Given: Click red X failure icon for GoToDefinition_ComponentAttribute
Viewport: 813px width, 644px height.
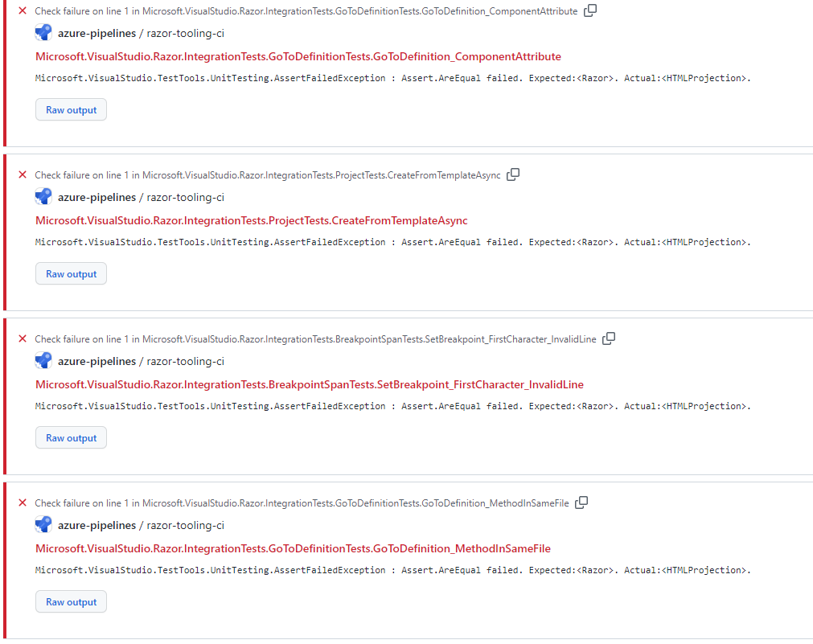Looking at the screenshot, I should coord(23,10).
